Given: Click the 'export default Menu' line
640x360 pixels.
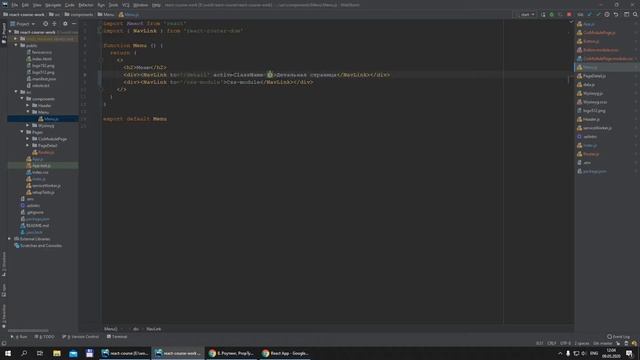Looking at the screenshot, I should tap(135, 119).
